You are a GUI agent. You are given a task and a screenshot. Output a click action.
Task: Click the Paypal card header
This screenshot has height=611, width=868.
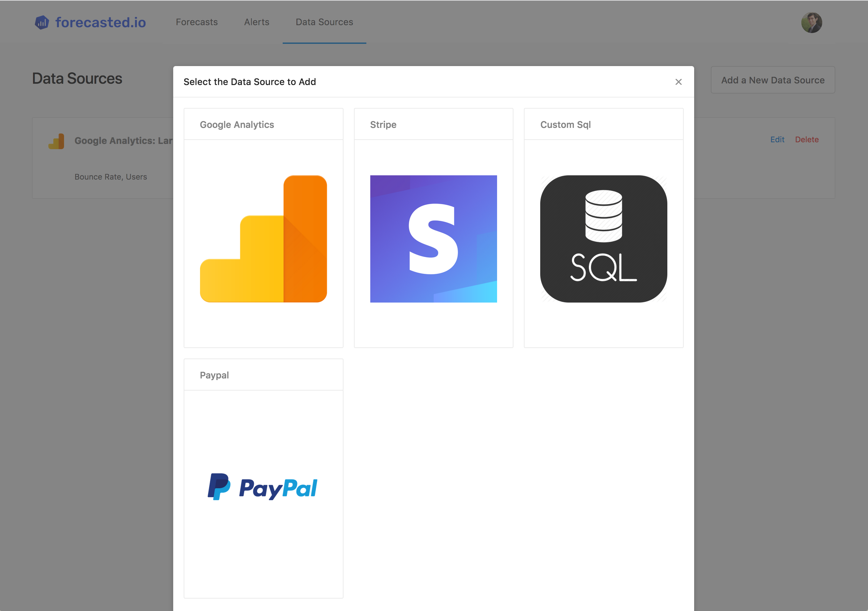coord(214,375)
